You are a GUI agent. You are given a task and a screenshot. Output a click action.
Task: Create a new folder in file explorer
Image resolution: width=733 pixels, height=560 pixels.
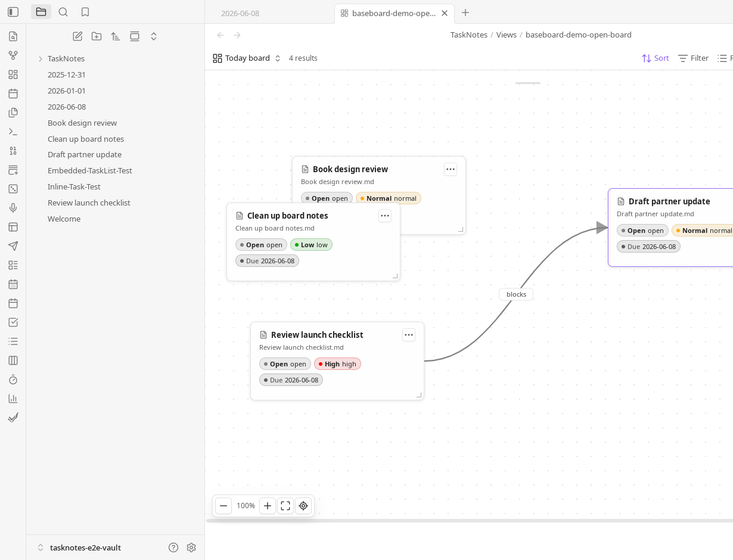(x=97, y=36)
